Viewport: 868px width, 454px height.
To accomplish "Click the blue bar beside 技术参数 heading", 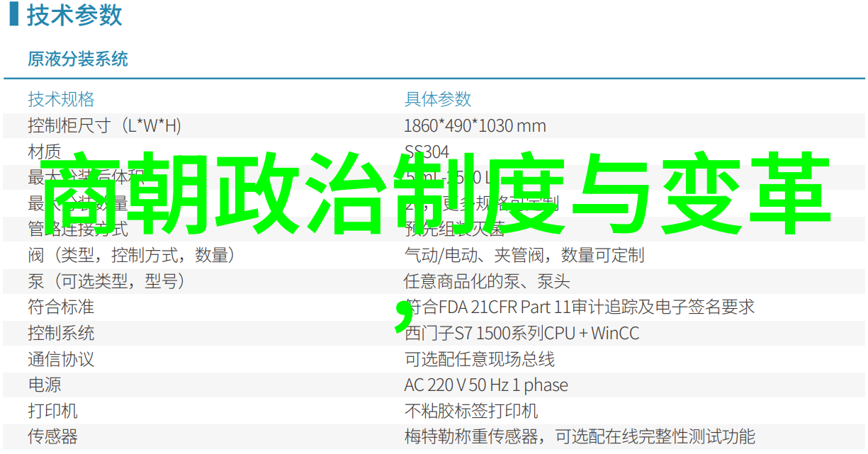I will pyautogui.click(x=13, y=15).
